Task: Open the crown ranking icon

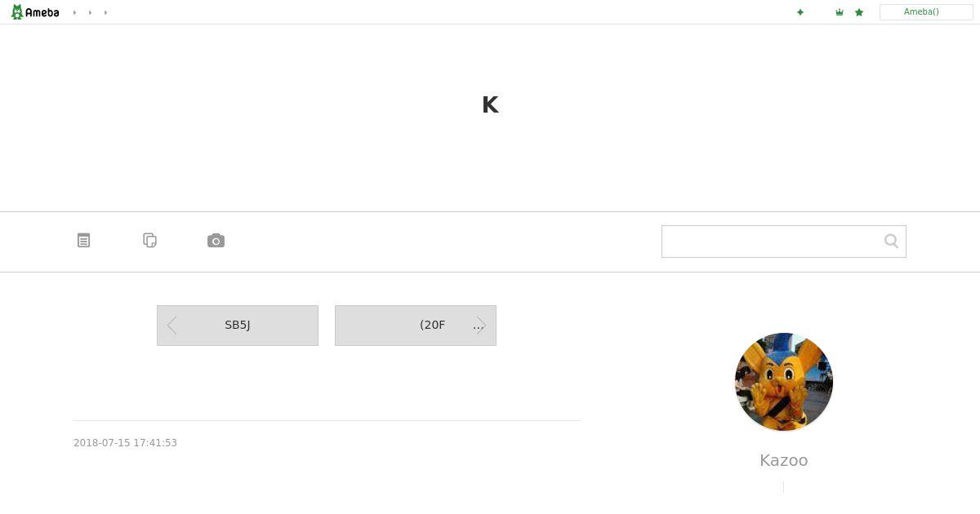Action: pos(840,12)
